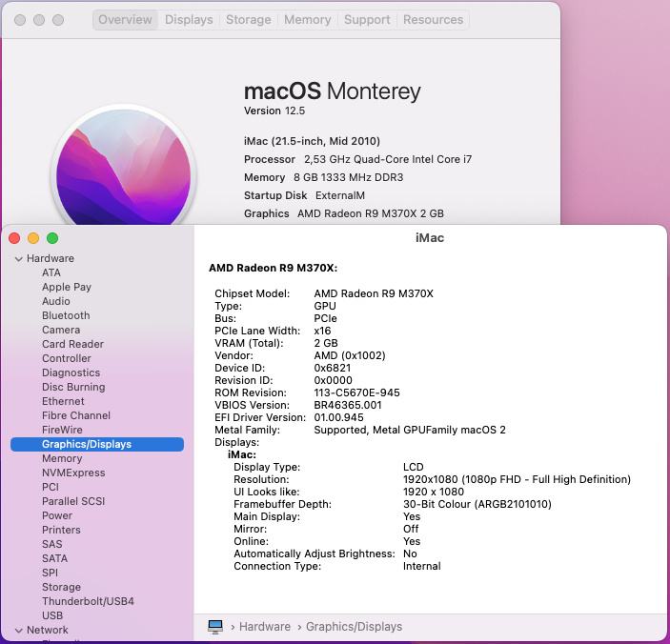This screenshot has width=670, height=644.
Task: Collapse the Network section chevron
Action: [18, 631]
